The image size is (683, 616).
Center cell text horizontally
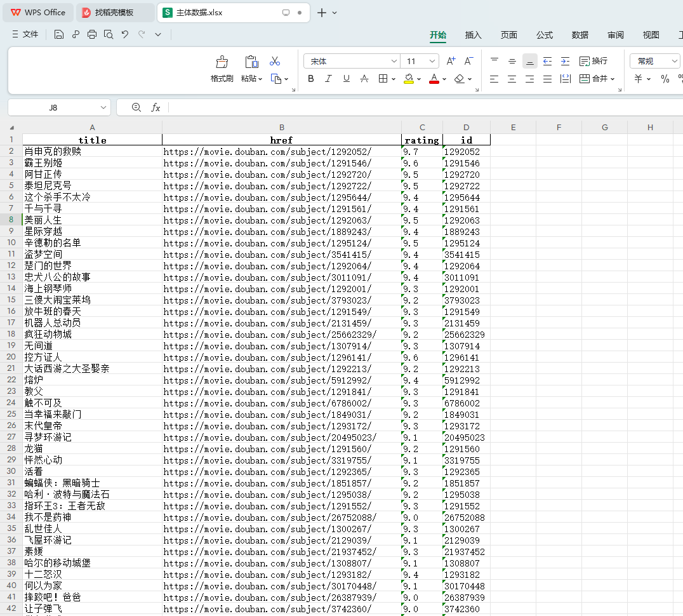tap(512, 79)
